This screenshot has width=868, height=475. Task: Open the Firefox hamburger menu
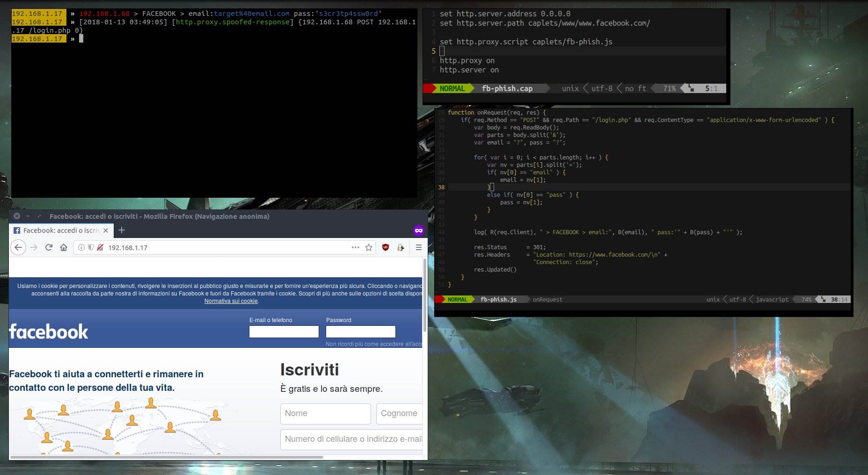419,247
